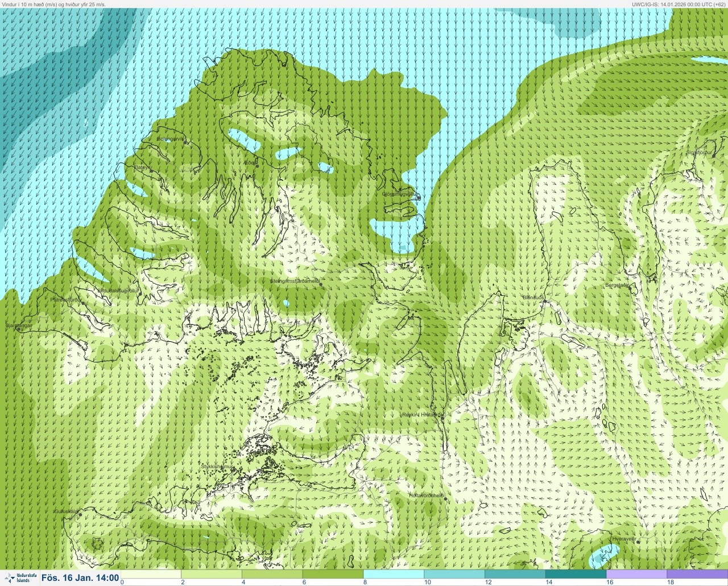The height and width of the screenshot is (586, 728).
Task: Click the 0–2 m/s pale legend swatch
Action: (151, 574)
